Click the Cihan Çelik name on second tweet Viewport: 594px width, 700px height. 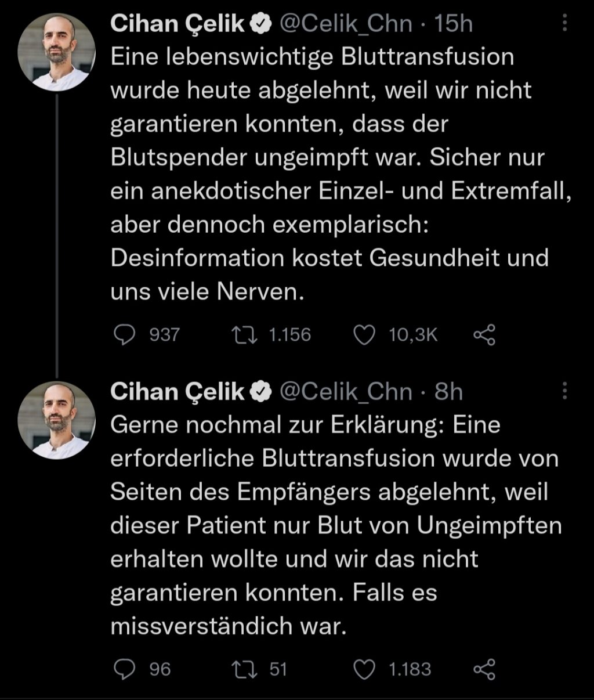click(178, 392)
